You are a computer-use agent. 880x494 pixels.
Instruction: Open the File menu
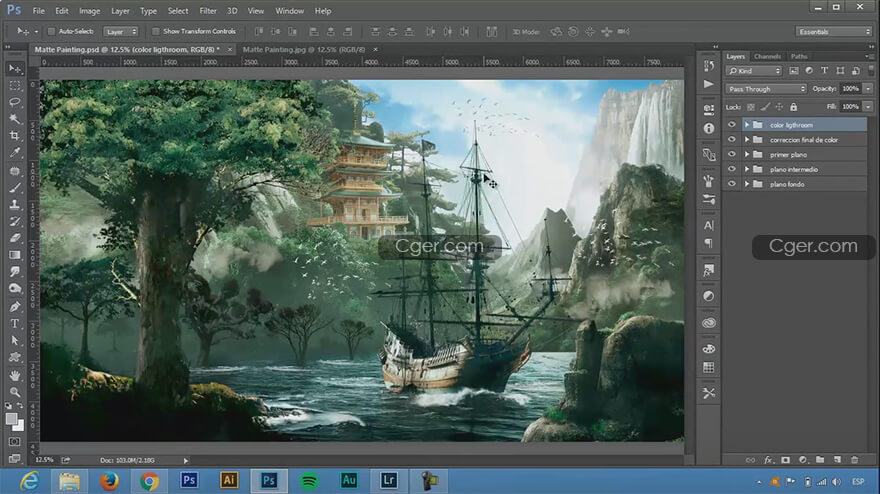click(39, 11)
